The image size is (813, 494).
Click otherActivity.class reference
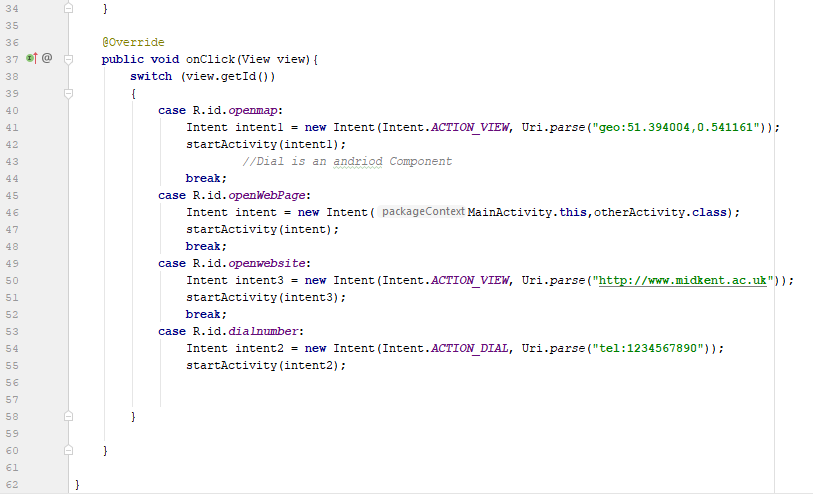(661, 213)
